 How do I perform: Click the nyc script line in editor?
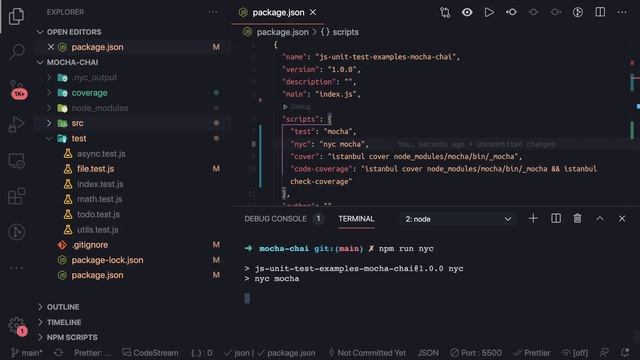(x=329, y=144)
